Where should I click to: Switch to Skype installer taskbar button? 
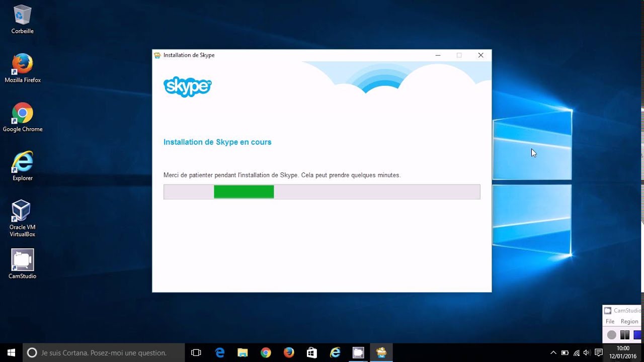click(381, 353)
